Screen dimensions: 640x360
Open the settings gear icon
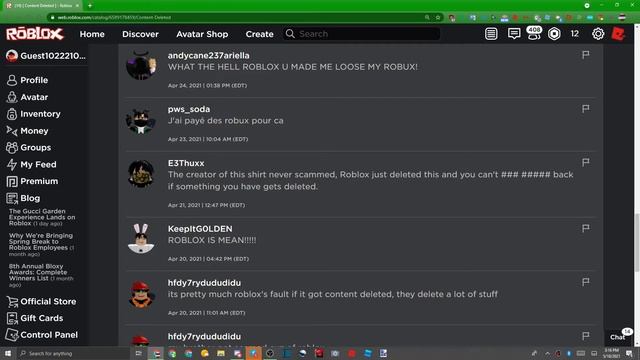pos(598,34)
